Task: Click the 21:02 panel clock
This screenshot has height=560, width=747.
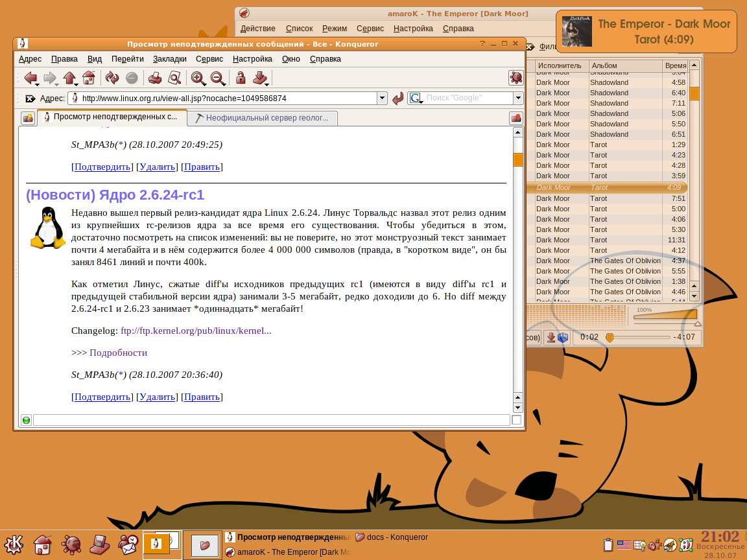Action: click(x=720, y=537)
